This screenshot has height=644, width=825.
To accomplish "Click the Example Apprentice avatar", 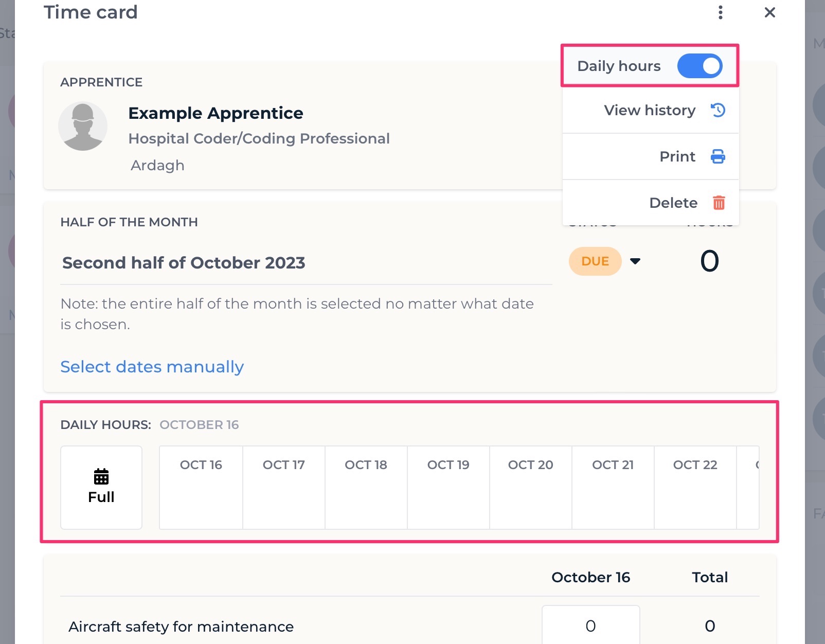I will click(83, 126).
